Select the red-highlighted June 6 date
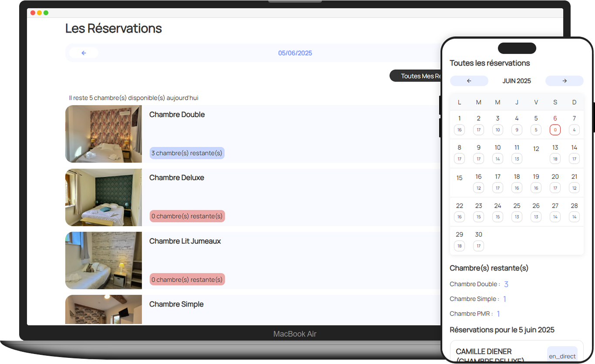Screen dimensions: 595x364 [555, 118]
